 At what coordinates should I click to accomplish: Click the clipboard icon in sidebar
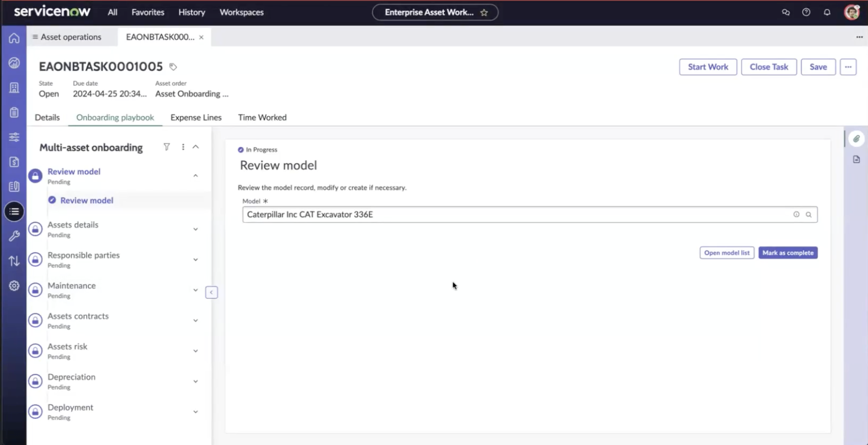[x=14, y=112]
